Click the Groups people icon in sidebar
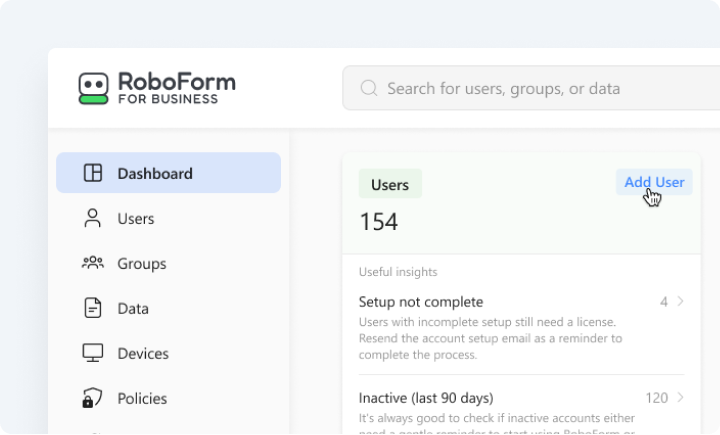 coord(93,263)
